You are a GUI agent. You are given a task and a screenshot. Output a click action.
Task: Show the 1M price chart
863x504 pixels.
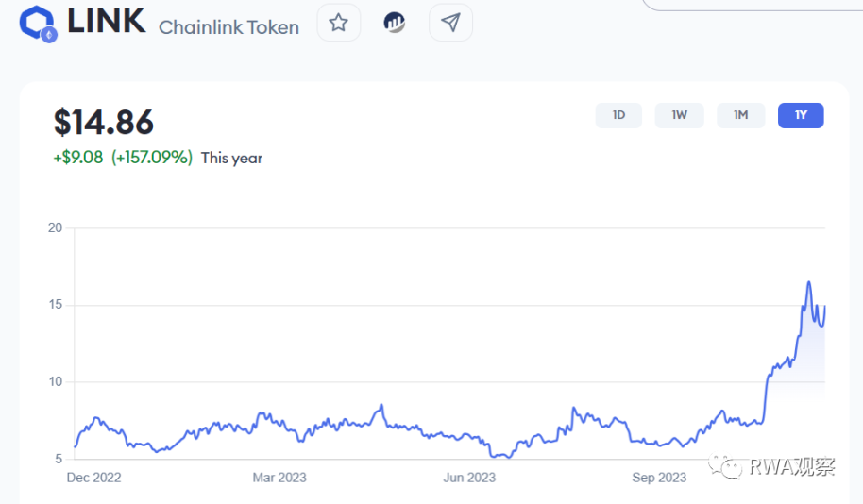coord(740,115)
